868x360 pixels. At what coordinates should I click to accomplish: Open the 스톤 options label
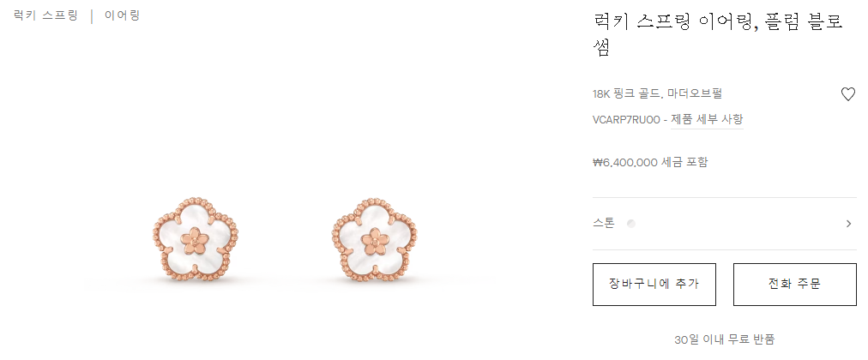click(603, 224)
